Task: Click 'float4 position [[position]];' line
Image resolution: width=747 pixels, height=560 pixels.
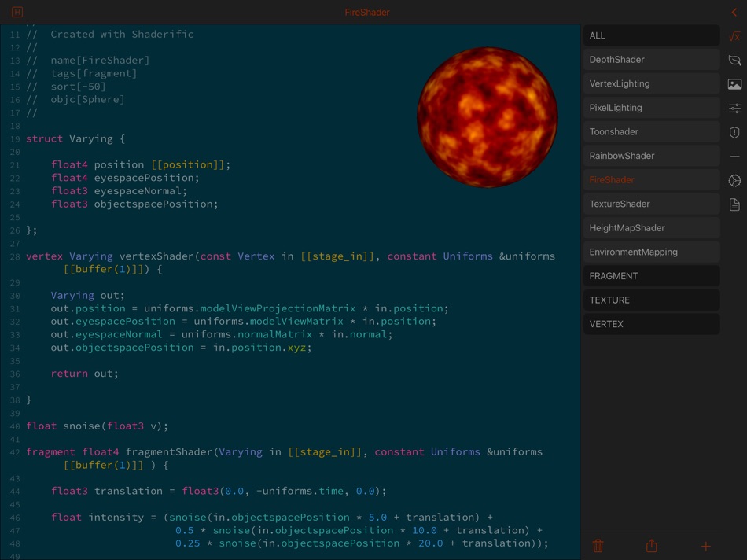Action: [141, 165]
